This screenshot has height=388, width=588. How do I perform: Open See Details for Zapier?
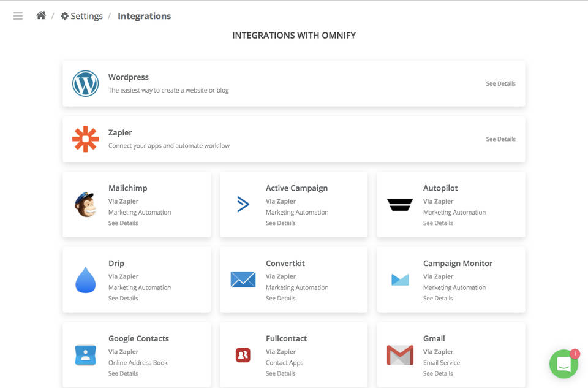500,139
